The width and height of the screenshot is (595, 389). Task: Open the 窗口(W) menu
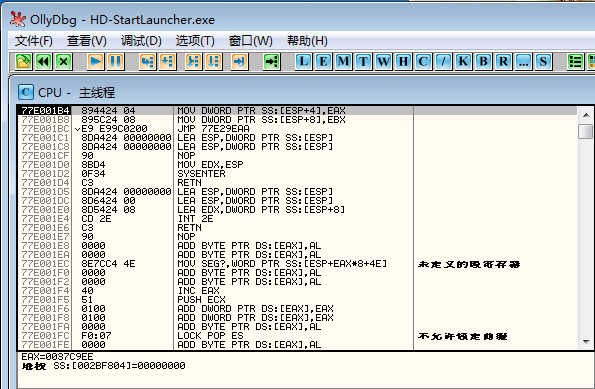(x=250, y=41)
